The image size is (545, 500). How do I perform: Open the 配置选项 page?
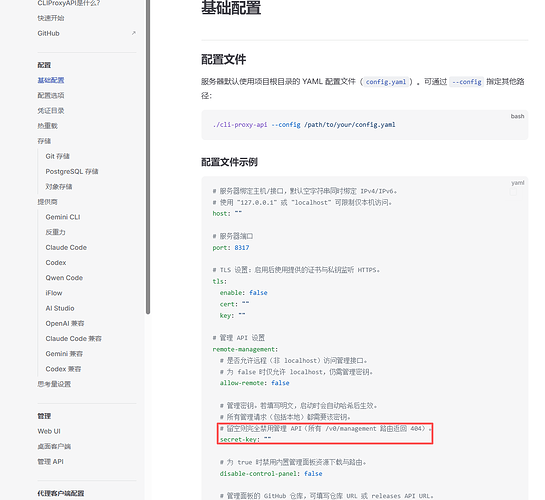[51, 96]
